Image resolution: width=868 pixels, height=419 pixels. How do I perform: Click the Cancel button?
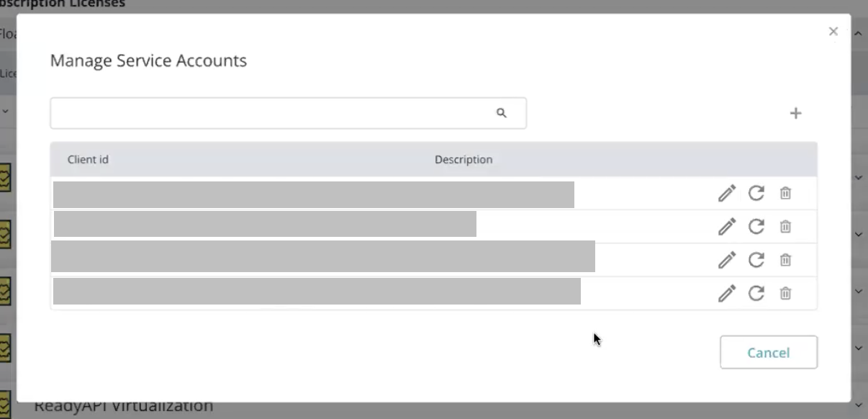click(768, 352)
